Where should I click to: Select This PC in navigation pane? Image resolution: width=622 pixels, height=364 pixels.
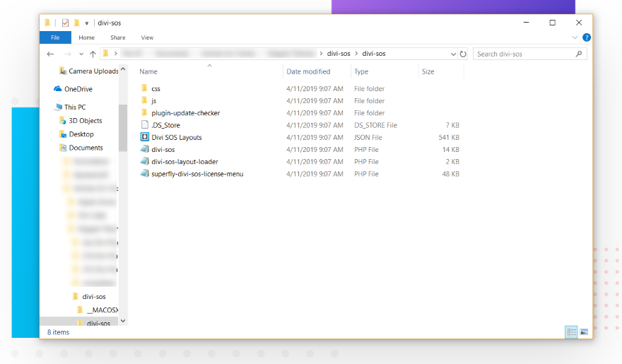click(75, 107)
